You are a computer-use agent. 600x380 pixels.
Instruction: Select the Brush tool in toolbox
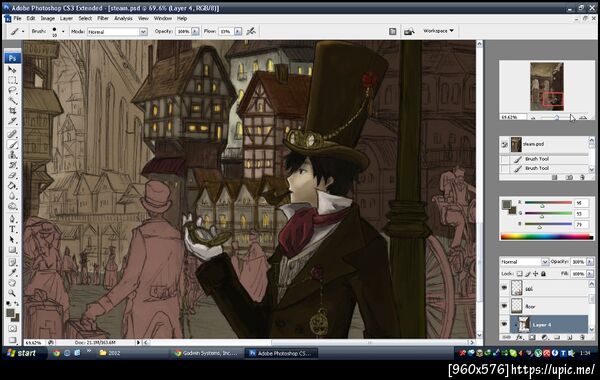(12, 145)
